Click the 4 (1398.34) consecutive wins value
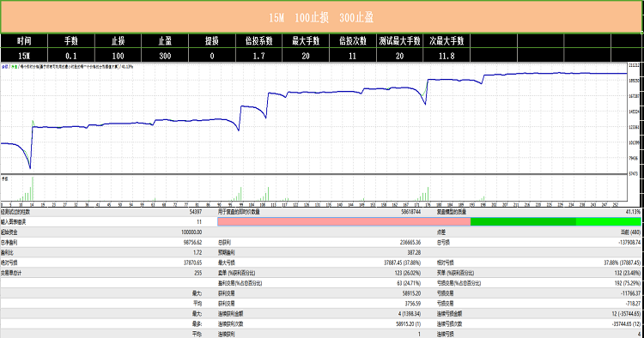The image size is (644, 338). [410, 313]
